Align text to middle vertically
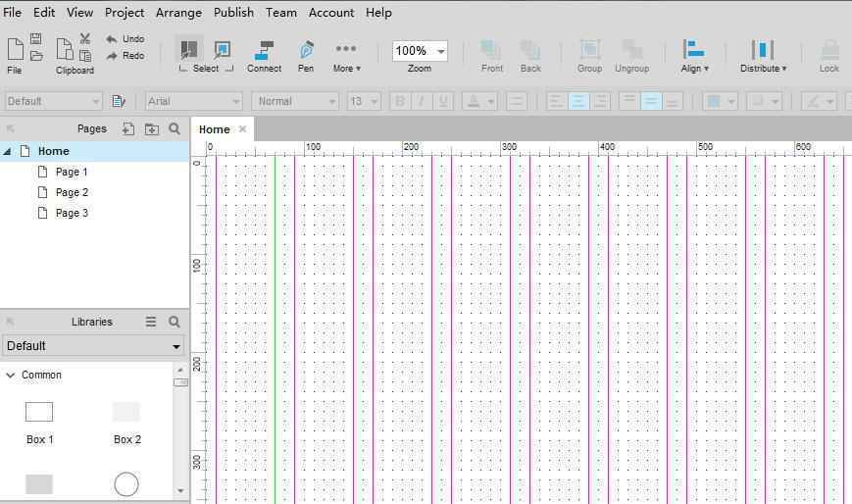This screenshot has height=504, width=852. pos(650,101)
